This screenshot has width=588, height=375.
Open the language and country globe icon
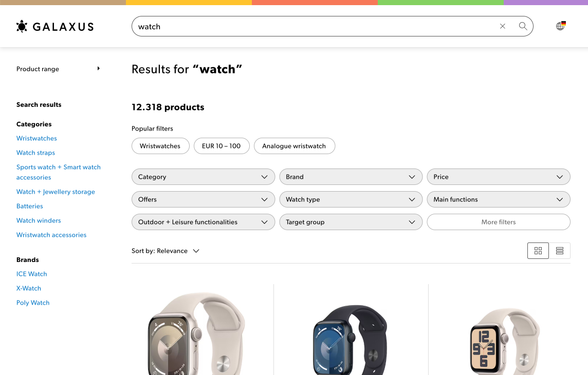click(x=561, y=26)
